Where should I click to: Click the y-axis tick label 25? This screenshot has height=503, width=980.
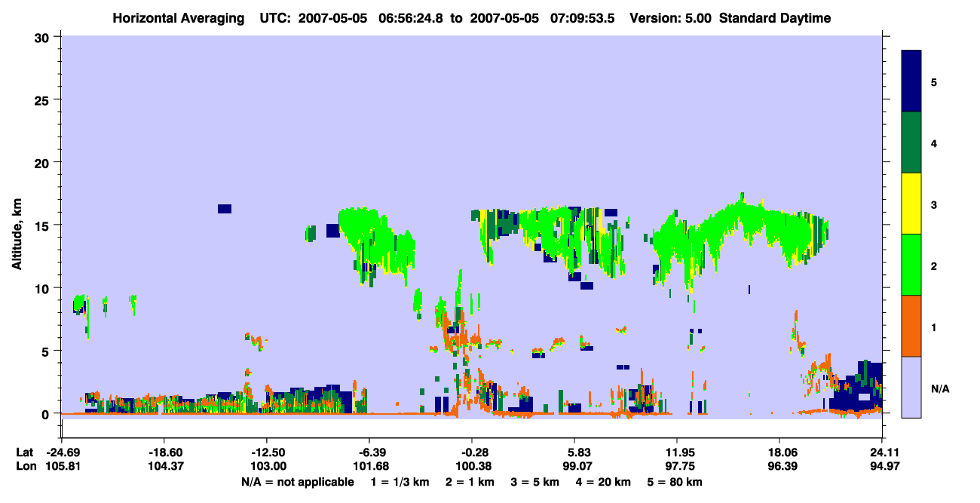[x=44, y=100]
